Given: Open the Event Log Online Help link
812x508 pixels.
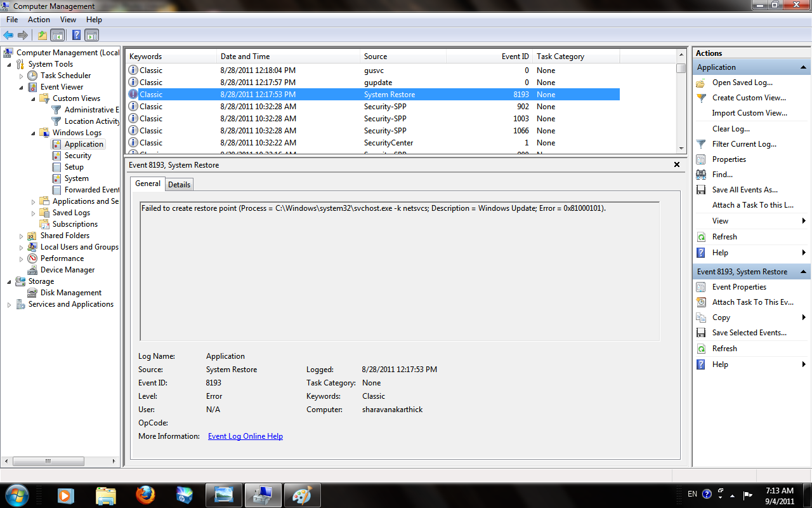Looking at the screenshot, I should pyautogui.click(x=246, y=436).
